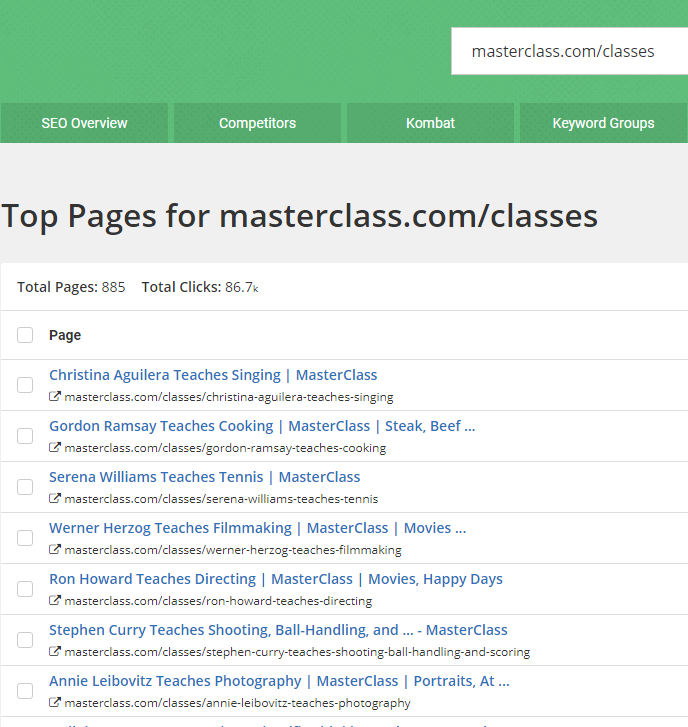Open external link icon for ron-howard-teaches-directing

55,601
